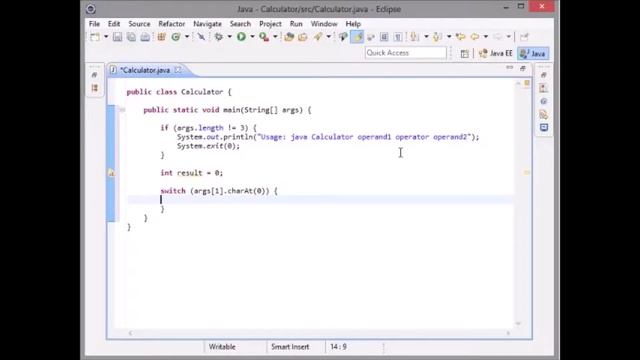Click the Smart Insert status entry

(x=290, y=347)
